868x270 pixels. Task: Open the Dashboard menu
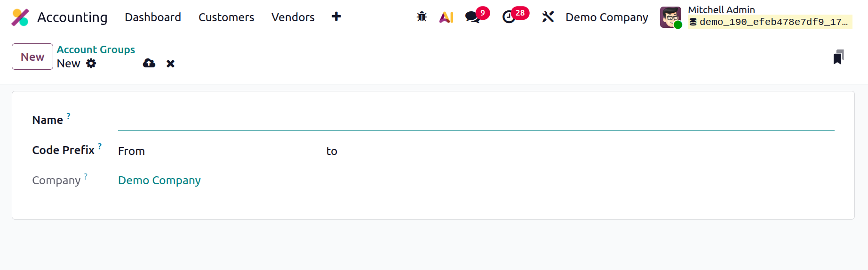click(153, 17)
